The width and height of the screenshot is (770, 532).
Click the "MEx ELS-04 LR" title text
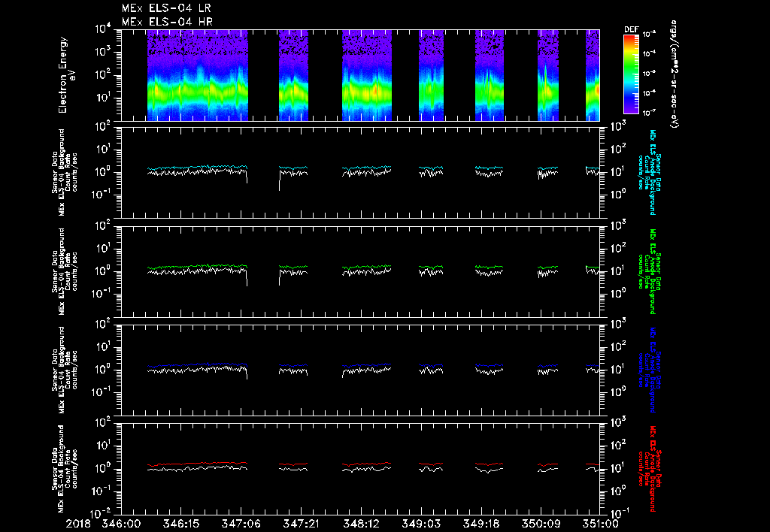pyautogui.click(x=166, y=8)
